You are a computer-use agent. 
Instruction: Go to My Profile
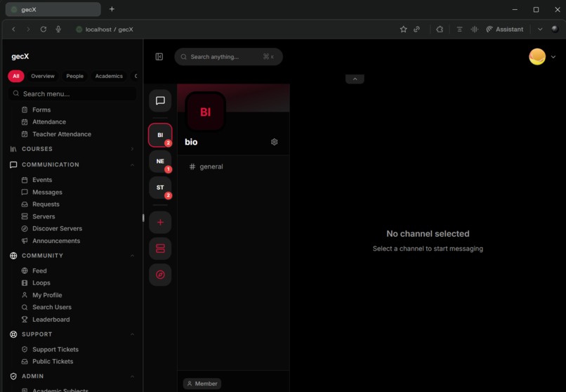(x=47, y=295)
